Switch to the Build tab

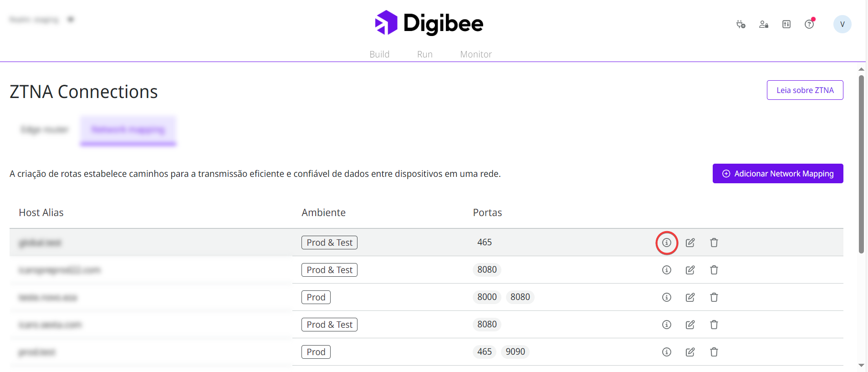(x=379, y=54)
